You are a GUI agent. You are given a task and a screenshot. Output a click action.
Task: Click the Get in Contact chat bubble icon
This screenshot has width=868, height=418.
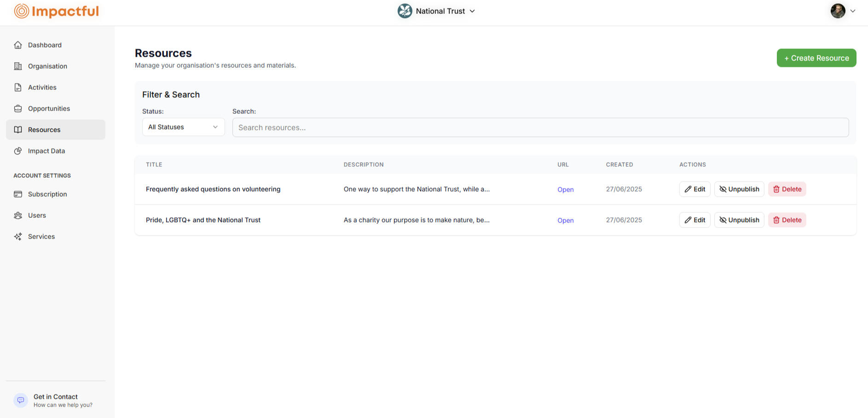pos(21,400)
